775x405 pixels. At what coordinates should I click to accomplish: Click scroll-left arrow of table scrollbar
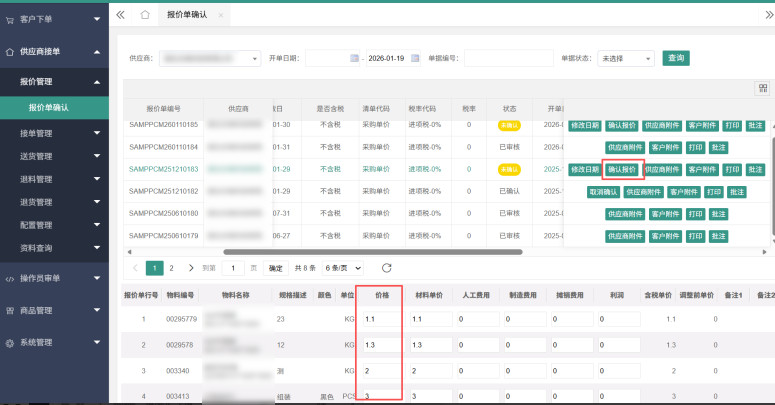coord(129,252)
